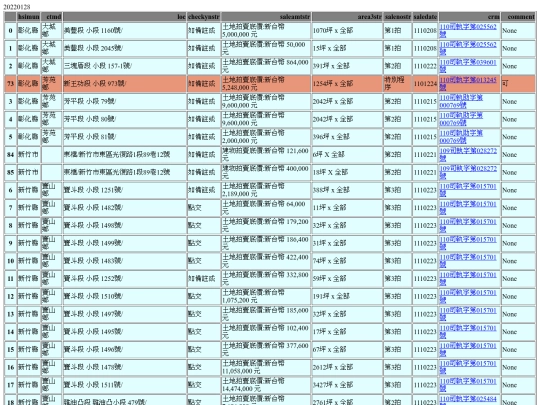Click the 'saleamtstr' column header

click(266, 17)
